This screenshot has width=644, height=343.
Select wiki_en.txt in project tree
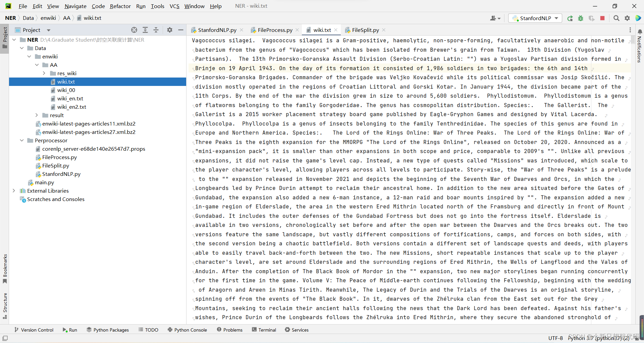(70, 98)
